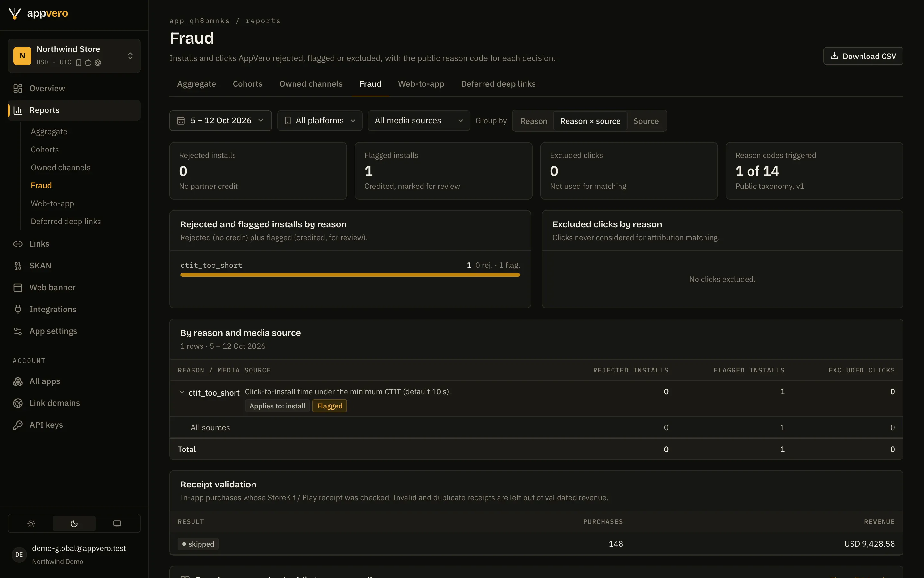Download the report as CSV
The image size is (924, 578).
863,56
